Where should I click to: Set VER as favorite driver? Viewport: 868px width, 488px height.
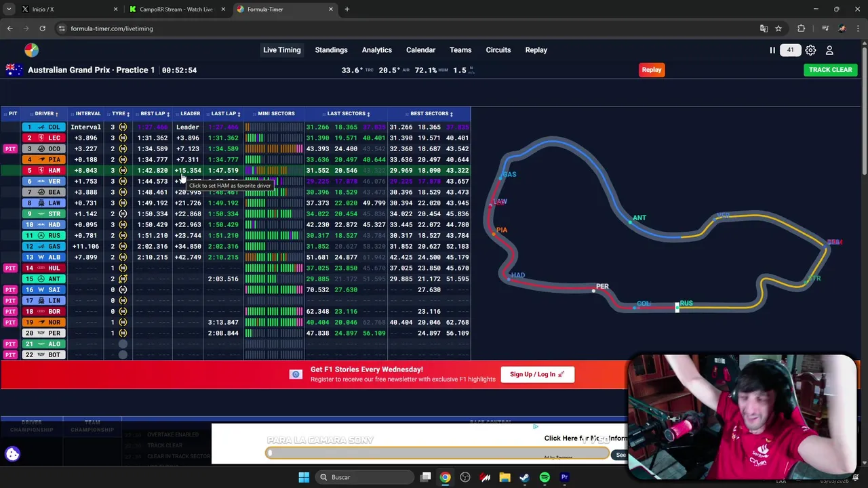coord(44,181)
